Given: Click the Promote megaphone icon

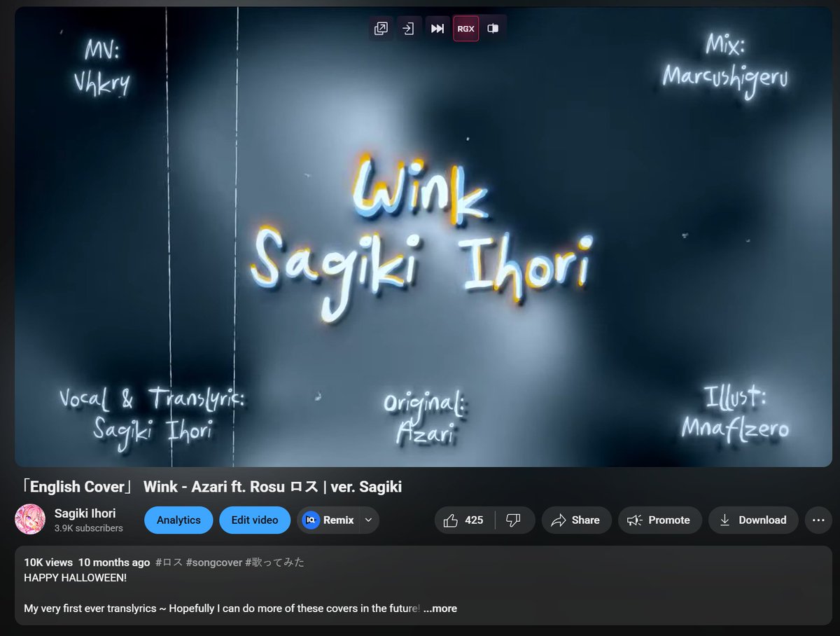Looking at the screenshot, I should (633, 520).
